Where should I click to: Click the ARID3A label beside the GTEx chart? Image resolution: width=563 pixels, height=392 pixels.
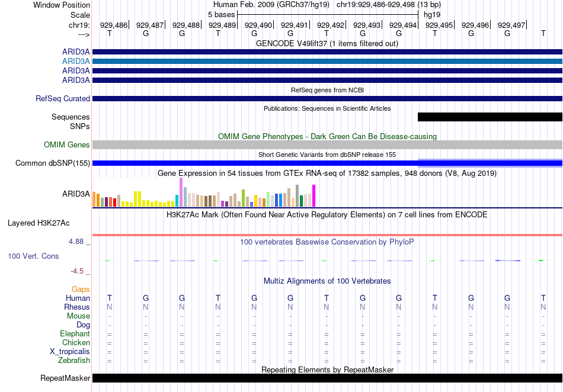(76, 194)
